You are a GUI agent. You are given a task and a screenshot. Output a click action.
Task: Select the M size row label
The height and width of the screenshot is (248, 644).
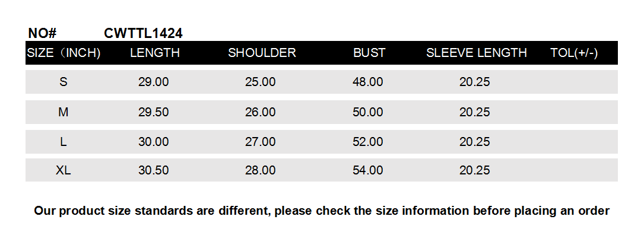63,112
